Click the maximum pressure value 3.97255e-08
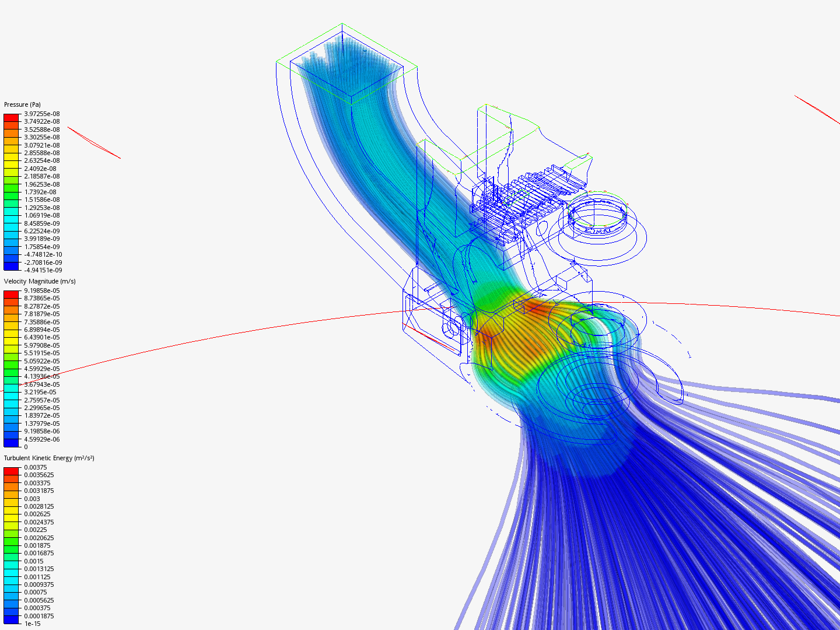 42,114
